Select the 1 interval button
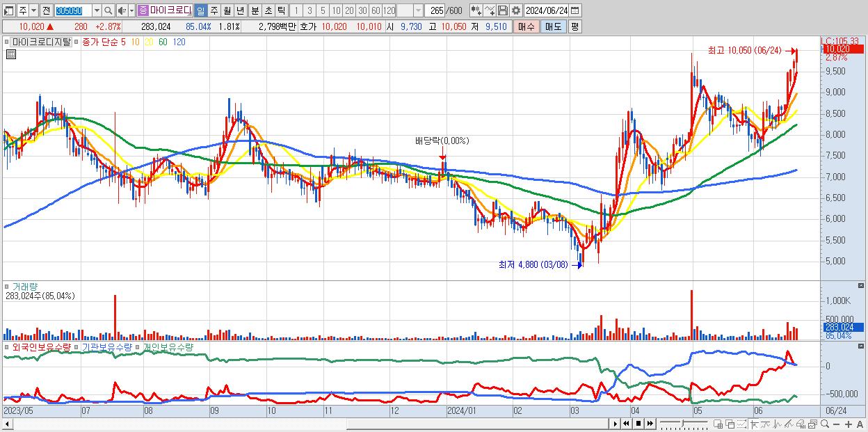This screenshot has height=432, width=868. click(x=296, y=10)
